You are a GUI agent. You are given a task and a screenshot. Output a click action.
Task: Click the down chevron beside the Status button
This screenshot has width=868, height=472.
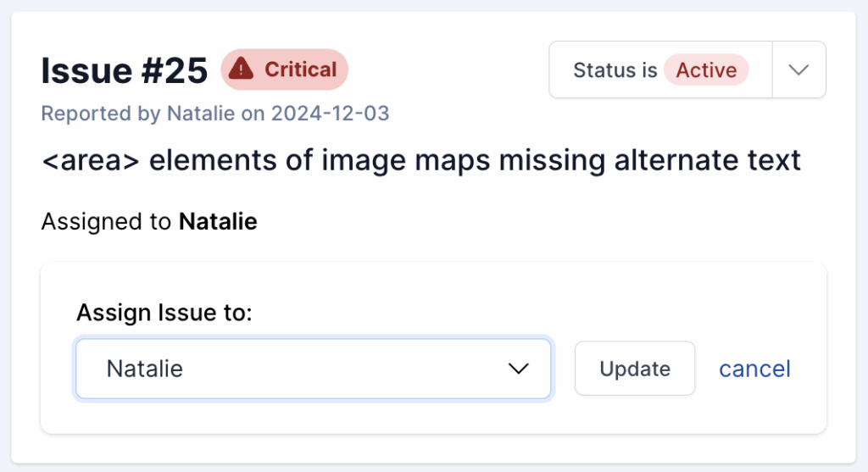click(x=798, y=69)
